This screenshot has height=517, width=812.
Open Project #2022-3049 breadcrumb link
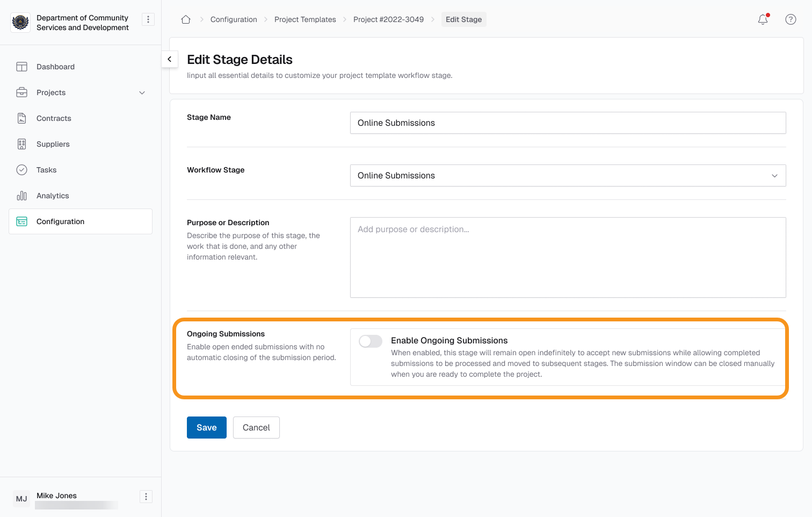point(388,19)
